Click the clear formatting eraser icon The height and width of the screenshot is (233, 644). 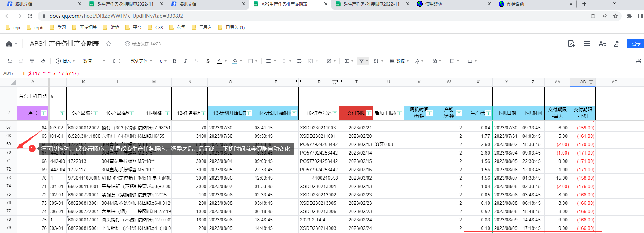(x=43, y=61)
